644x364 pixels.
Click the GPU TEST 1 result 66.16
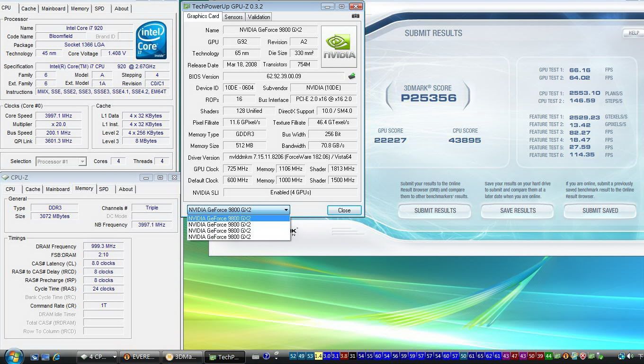(x=580, y=70)
